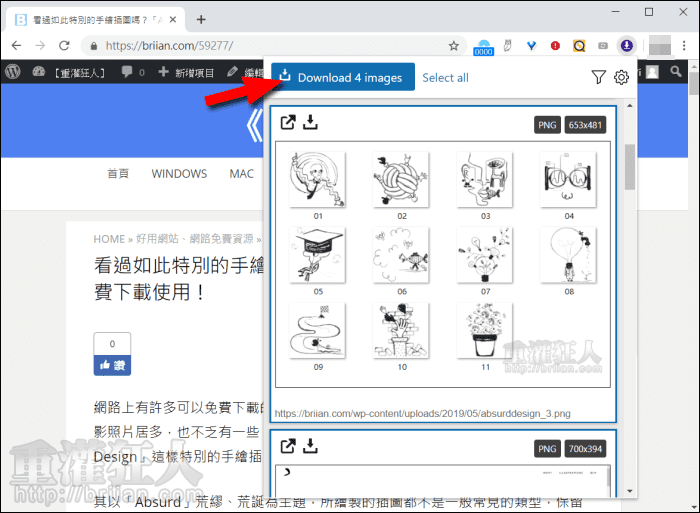This screenshot has width=700, height=513.
Task: Download the first image with arrow icon
Action: pyautogui.click(x=310, y=123)
